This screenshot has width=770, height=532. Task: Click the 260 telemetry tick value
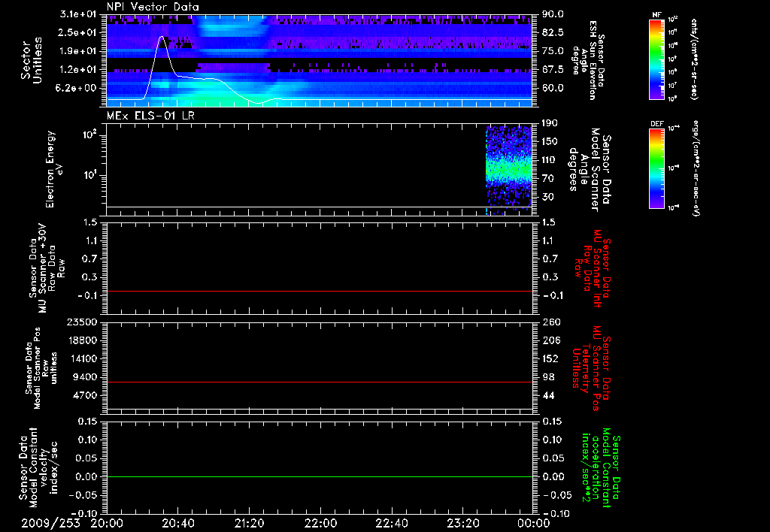pos(550,322)
